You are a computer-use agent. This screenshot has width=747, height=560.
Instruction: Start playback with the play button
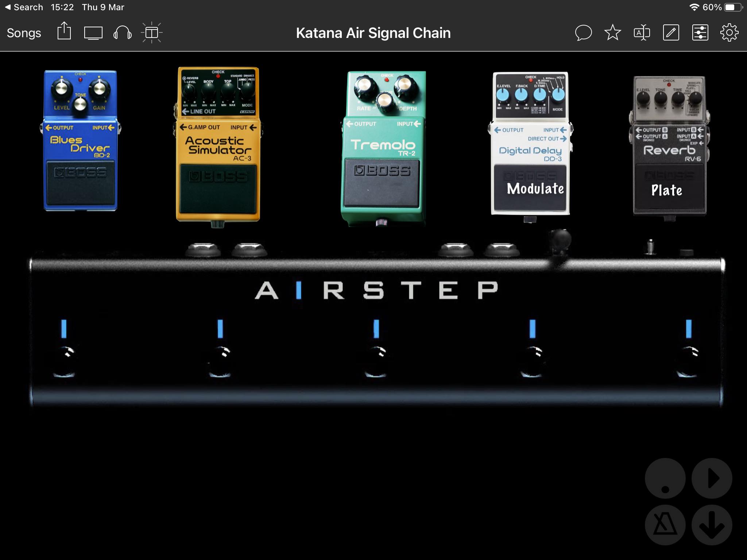712,478
